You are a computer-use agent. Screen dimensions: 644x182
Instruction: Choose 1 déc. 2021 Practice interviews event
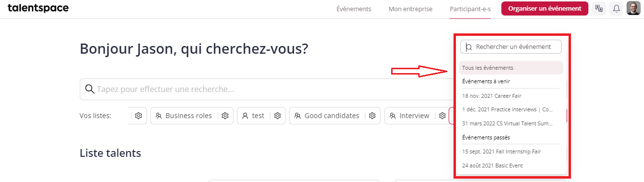(x=511, y=109)
